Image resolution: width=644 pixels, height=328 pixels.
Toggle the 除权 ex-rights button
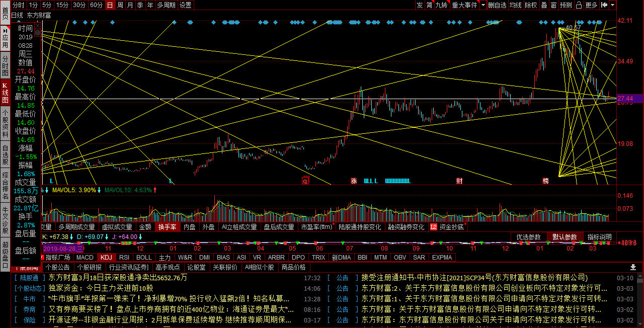pyautogui.click(x=531, y=5)
